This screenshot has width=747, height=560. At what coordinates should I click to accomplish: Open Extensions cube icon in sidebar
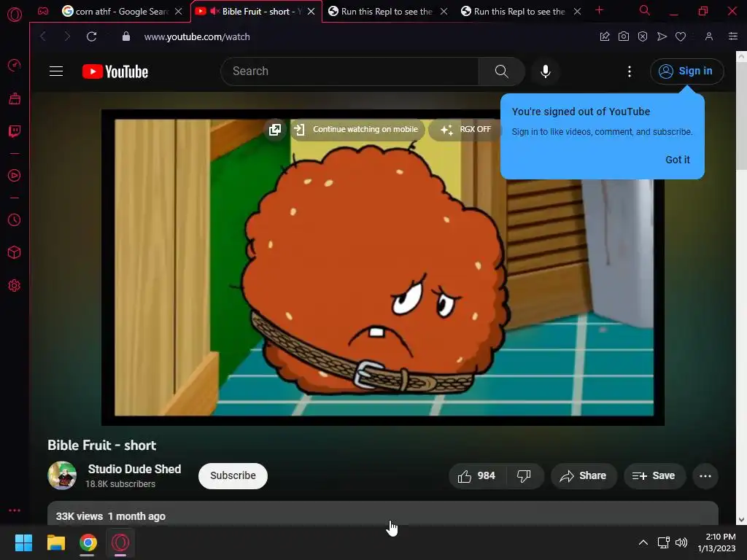coord(15,252)
